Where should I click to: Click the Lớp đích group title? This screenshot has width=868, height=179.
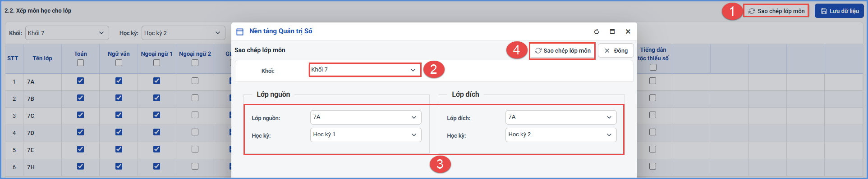[465, 94]
